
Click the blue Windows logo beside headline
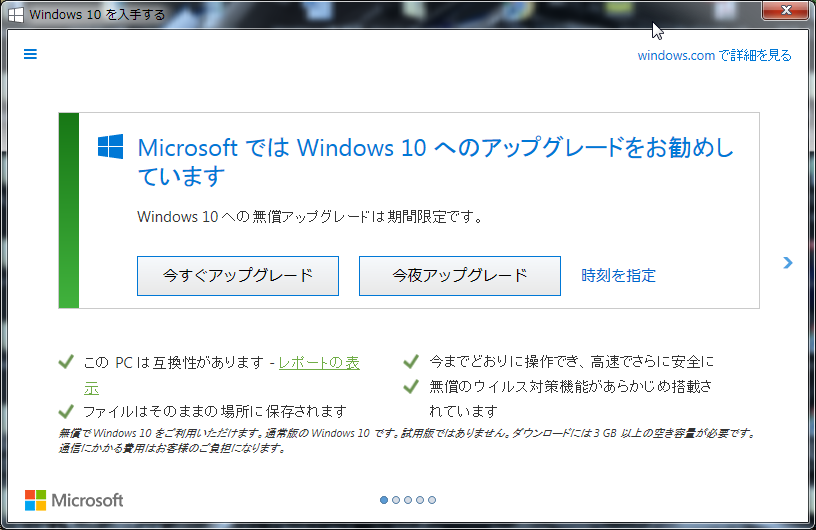pos(111,146)
